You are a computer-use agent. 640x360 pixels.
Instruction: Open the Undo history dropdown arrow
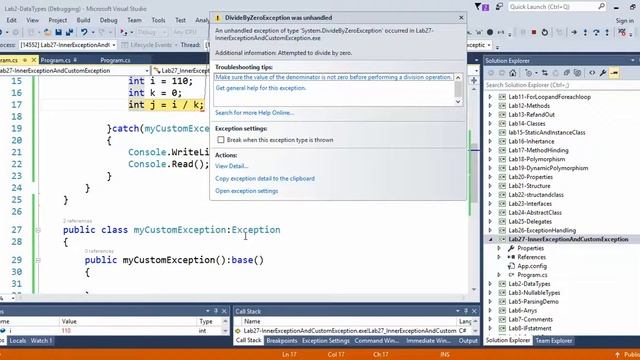click(x=93, y=32)
